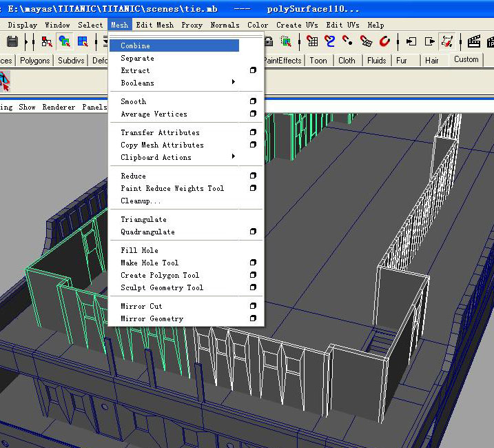Open Extract options box
Image resolution: width=494 pixels, height=448 pixels.
(253, 70)
